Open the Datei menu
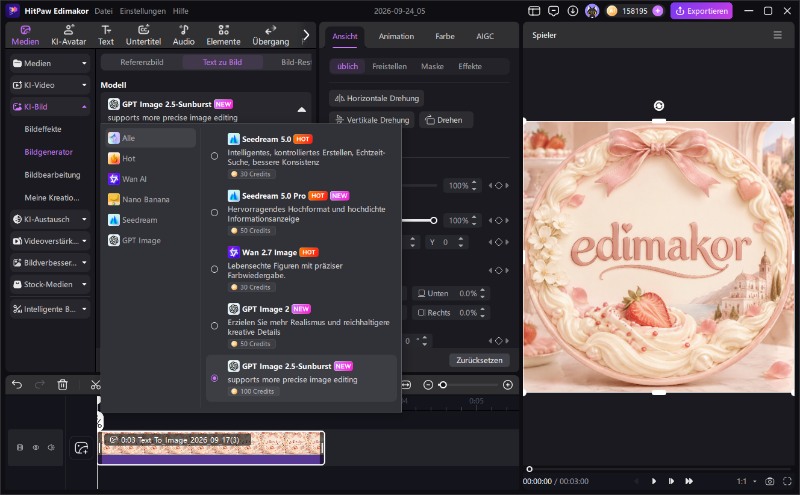The width and height of the screenshot is (800, 495). pyautogui.click(x=103, y=11)
